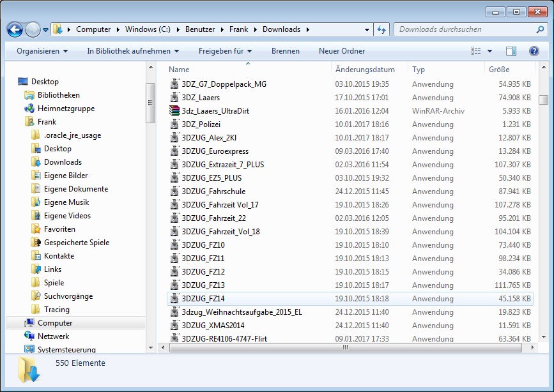Select the file '3DZUG_Fahrzeit Vol_17'
The height and width of the screenshot is (392, 554).
coord(350,205)
